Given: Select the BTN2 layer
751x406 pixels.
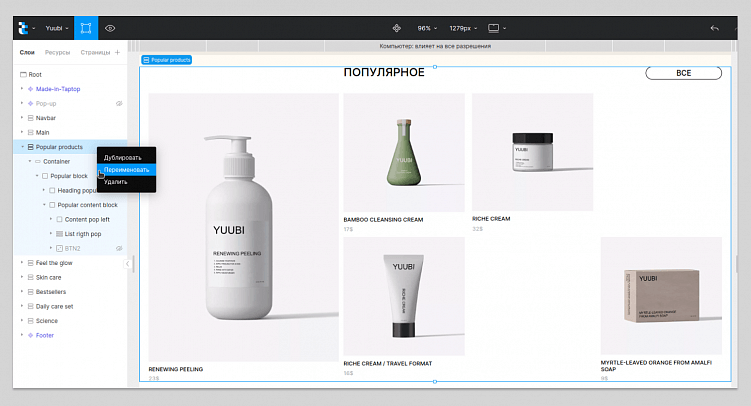Looking at the screenshot, I should pos(72,248).
